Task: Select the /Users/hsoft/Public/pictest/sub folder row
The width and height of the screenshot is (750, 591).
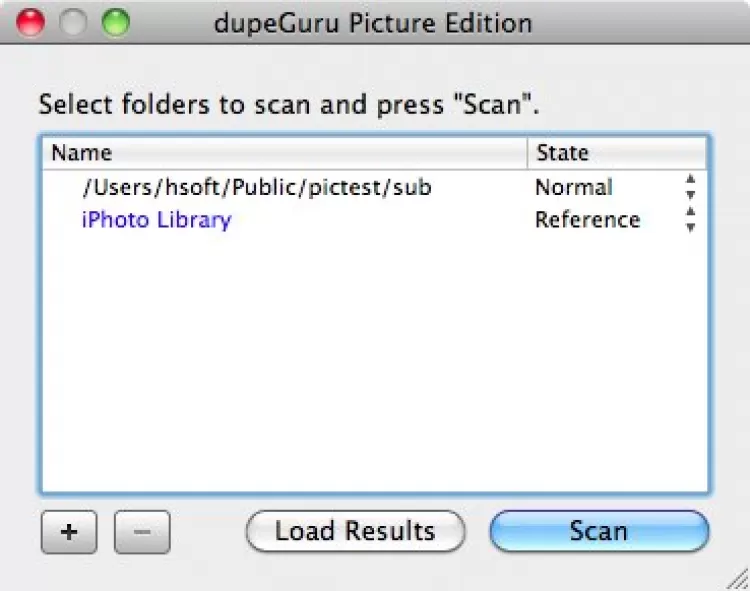Action: (x=257, y=187)
